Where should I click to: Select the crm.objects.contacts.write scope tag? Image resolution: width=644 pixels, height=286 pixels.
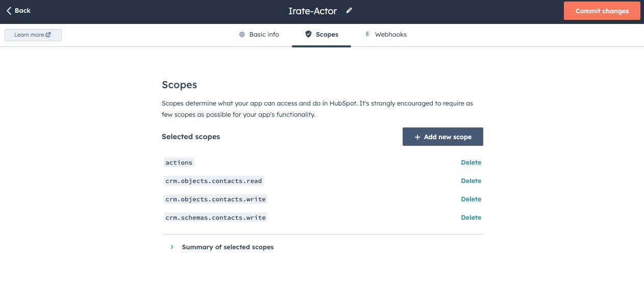pos(215,199)
